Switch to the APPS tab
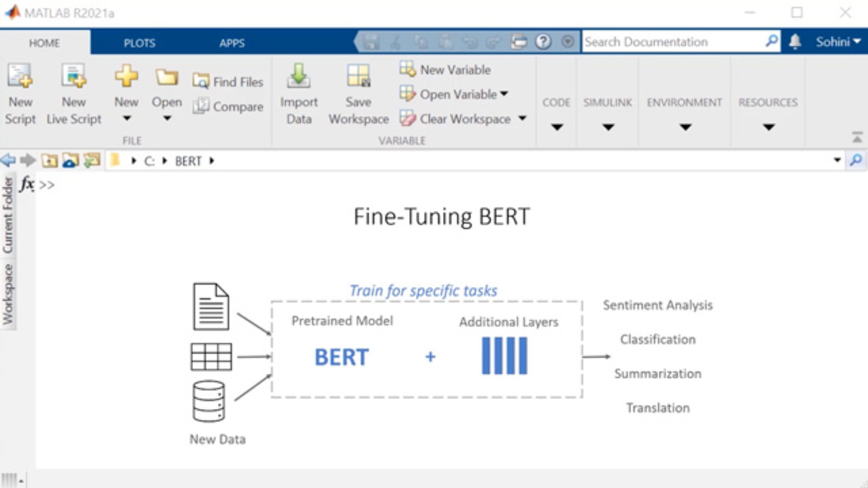The image size is (868, 488). point(232,43)
